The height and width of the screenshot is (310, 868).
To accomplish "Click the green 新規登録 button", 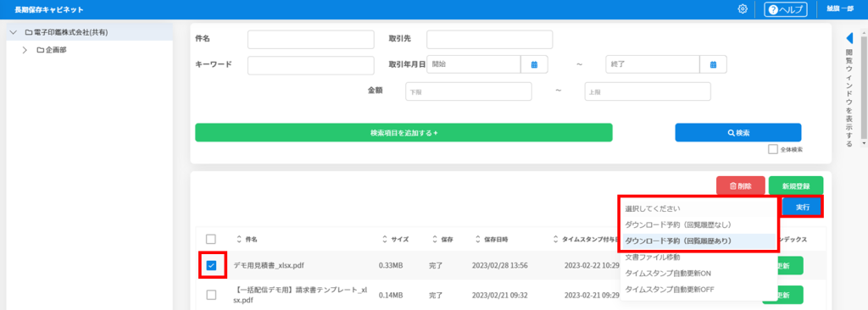I will [795, 186].
